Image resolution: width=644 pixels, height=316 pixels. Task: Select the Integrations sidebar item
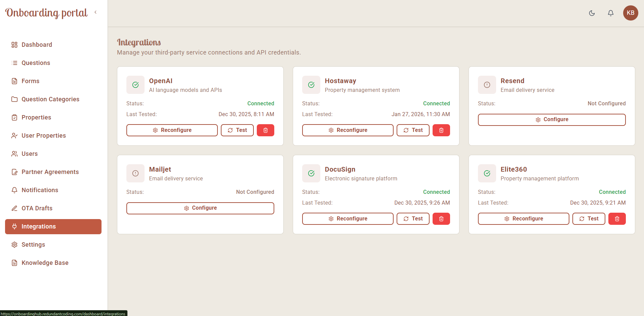pos(53,226)
